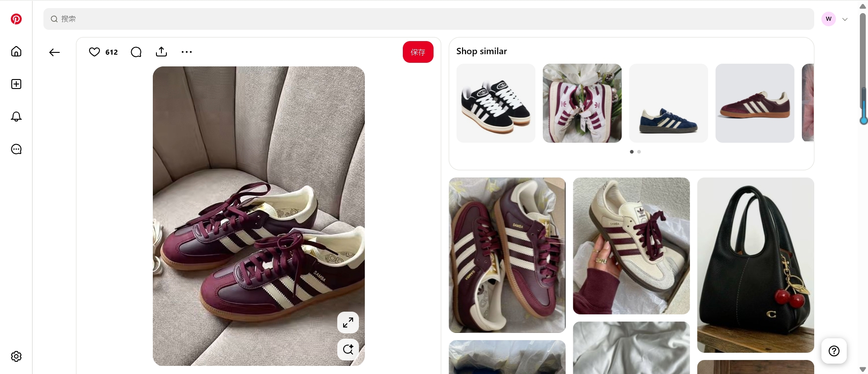The height and width of the screenshot is (374, 868).
Task: Start visual search lens on the pin
Action: (x=348, y=349)
